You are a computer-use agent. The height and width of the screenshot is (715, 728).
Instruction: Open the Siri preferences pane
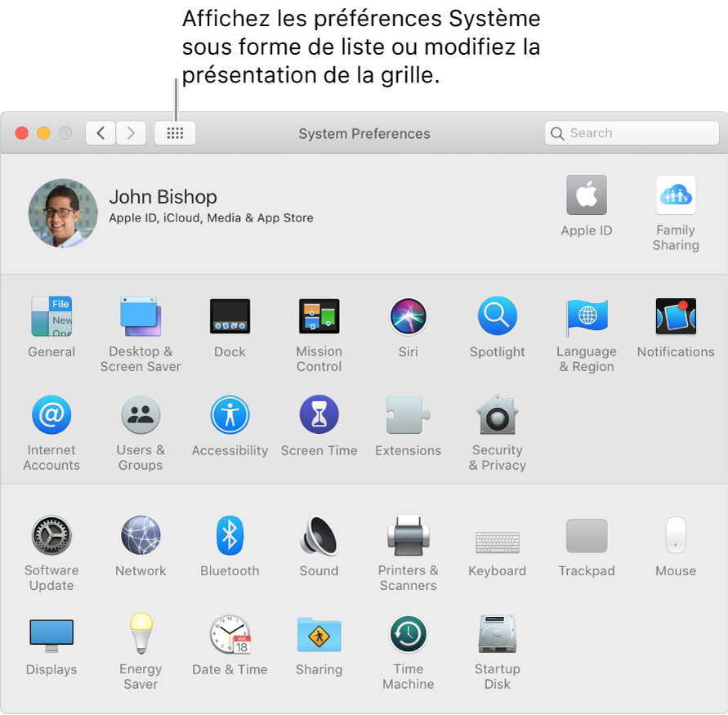coord(408,316)
